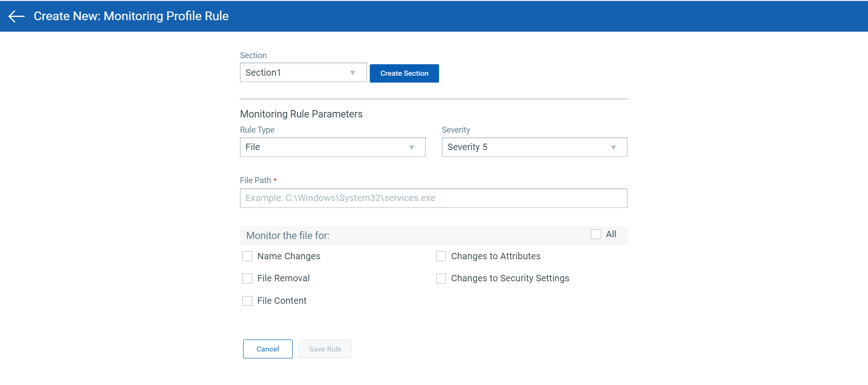Toggle the File Removal checkbox
This screenshot has width=868, height=385.
tap(247, 279)
